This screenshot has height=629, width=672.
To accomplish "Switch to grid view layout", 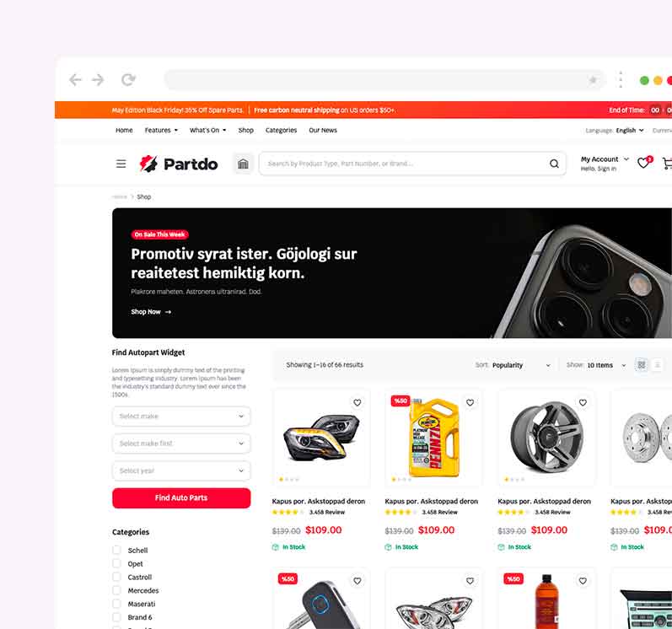I will point(641,365).
